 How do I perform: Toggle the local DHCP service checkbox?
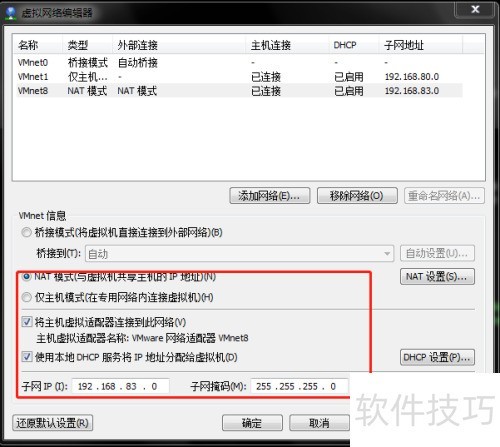27,357
